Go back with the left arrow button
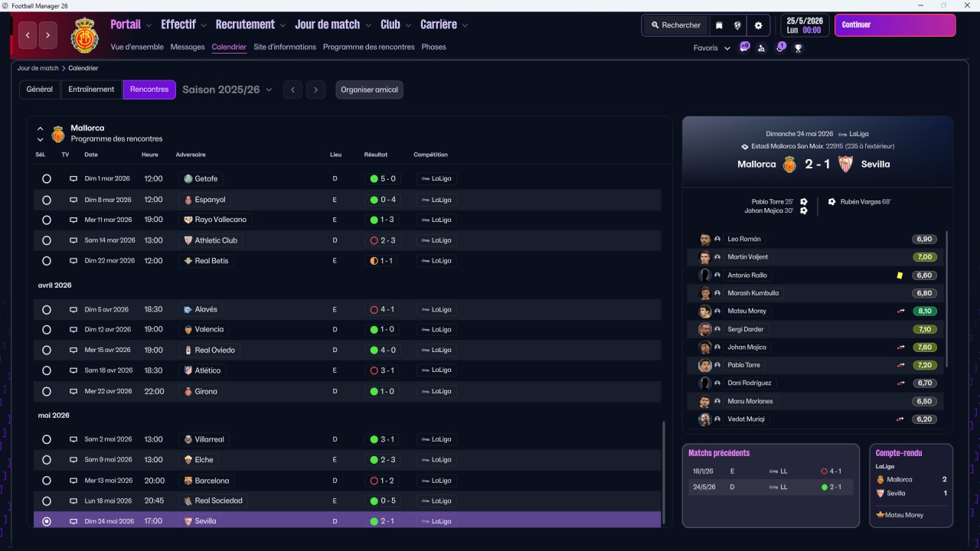 (28, 34)
